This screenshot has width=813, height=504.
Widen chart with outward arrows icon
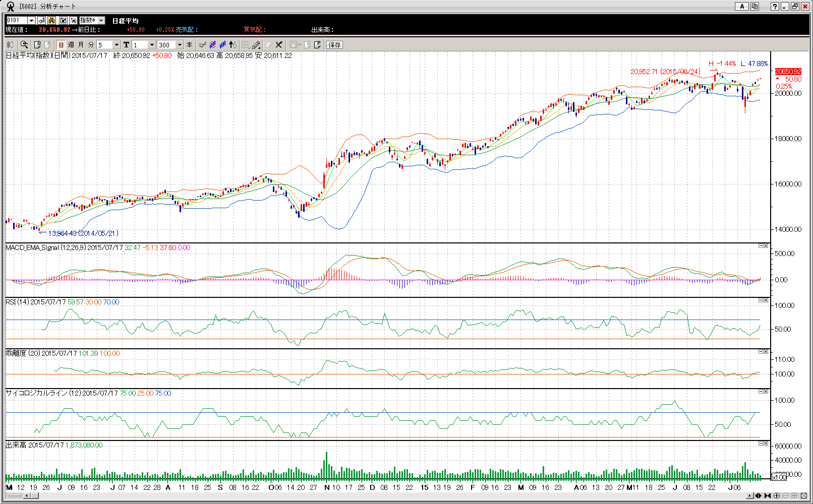pos(758,496)
